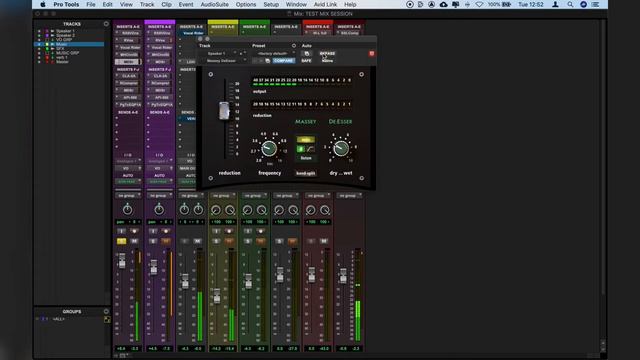Open the green track's no group dropdown
This screenshot has width=640, height=360.
click(254, 196)
